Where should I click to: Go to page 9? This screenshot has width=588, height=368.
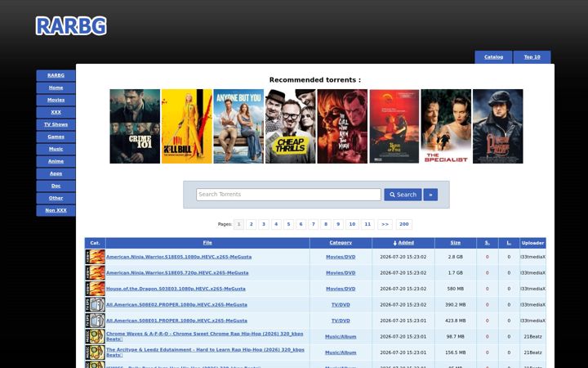338,224
